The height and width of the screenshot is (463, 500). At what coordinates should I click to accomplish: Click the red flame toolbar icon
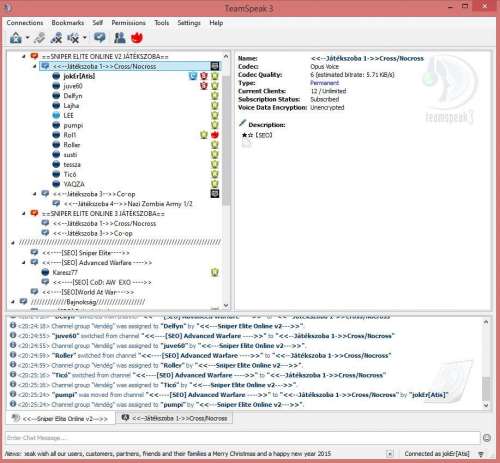click(x=137, y=38)
